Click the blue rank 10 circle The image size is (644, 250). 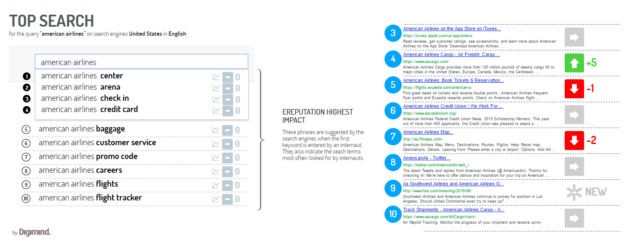[393, 214]
